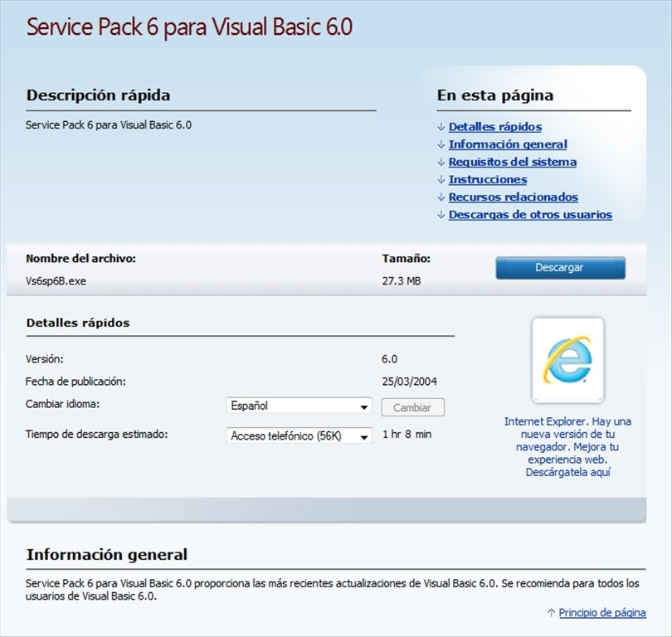
Task: Click the down-arrow icon beside Descargas de otros usuarios
Action: (440, 214)
